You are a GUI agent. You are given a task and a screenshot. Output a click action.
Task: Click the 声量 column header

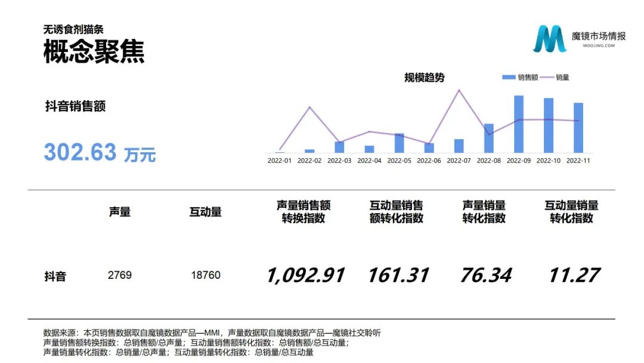point(119,212)
